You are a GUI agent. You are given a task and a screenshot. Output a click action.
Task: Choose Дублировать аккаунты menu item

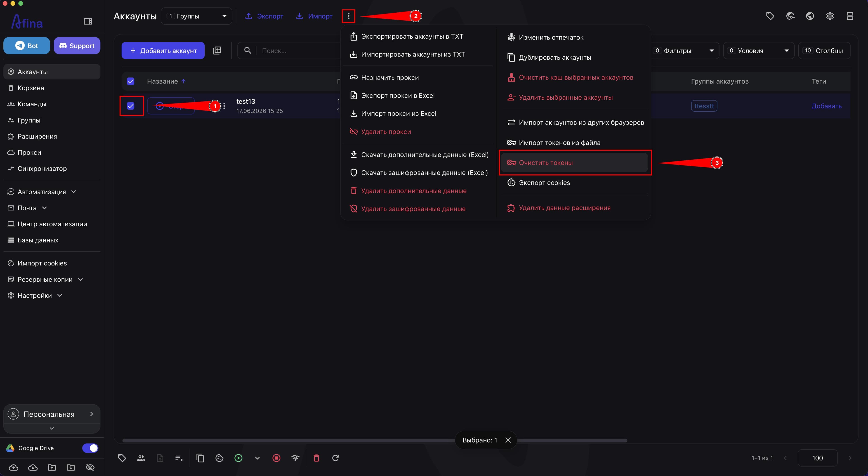[x=574, y=57]
